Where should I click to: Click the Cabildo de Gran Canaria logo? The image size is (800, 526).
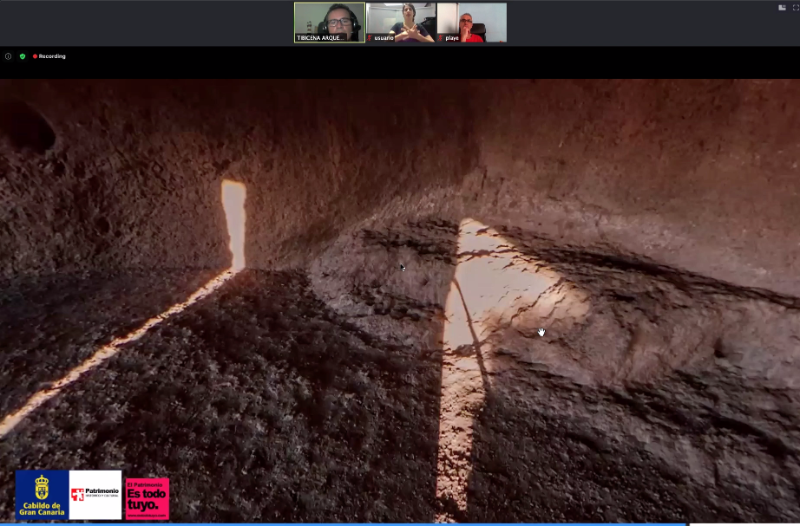[41, 494]
